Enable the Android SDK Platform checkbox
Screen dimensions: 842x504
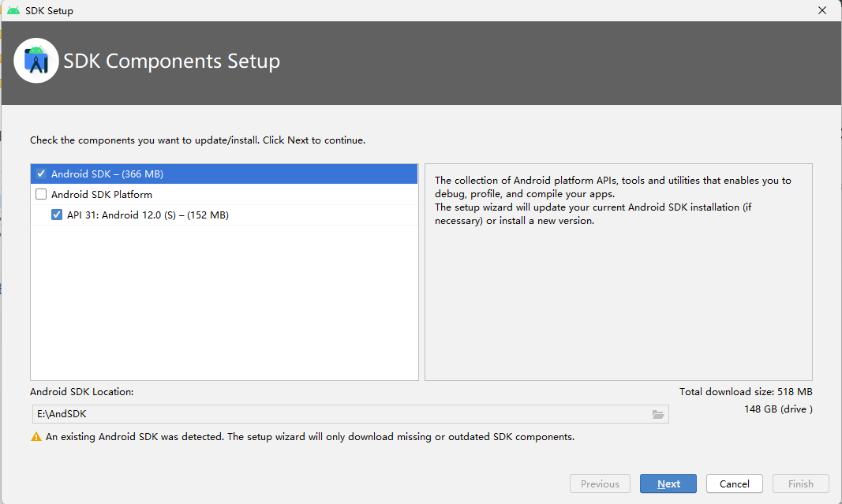point(42,194)
